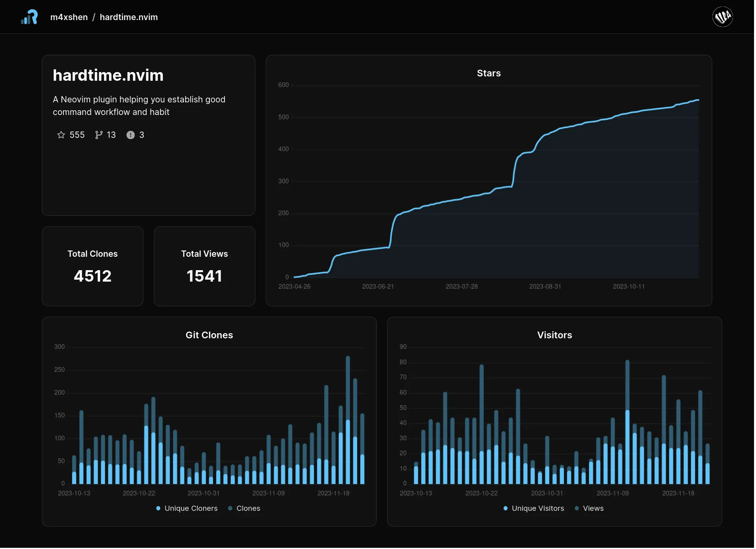Click the Clones legend color dot

pyautogui.click(x=231, y=509)
